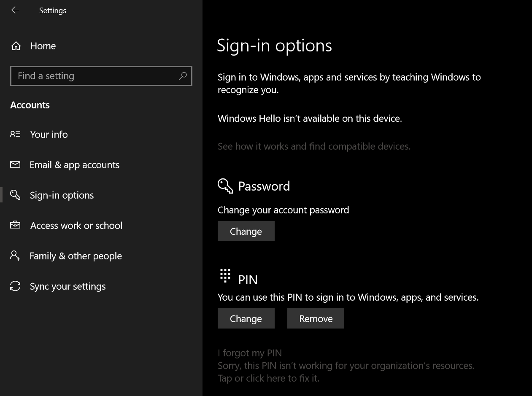The image size is (532, 396).
Task: Open Your info page
Action: (49, 134)
